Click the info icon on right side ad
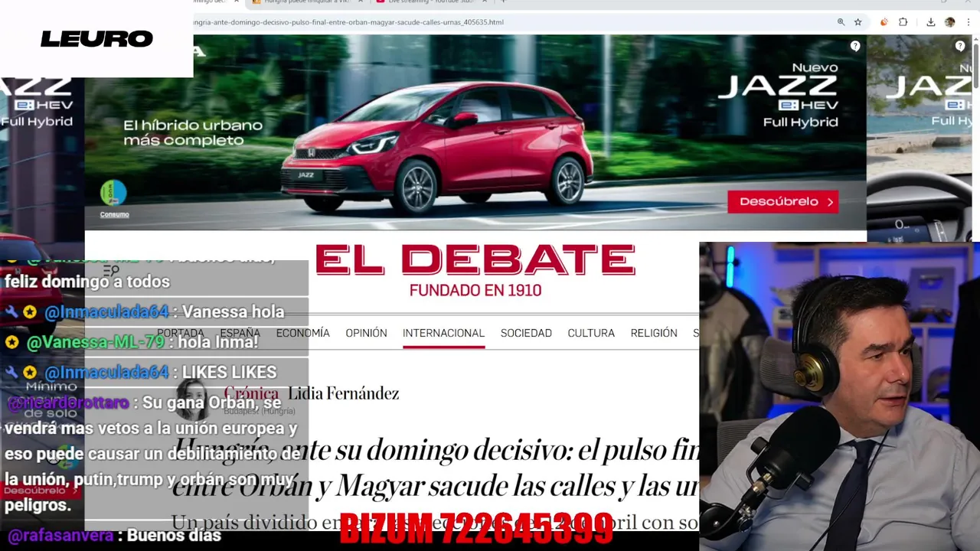The image size is (980, 551). [960, 46]
